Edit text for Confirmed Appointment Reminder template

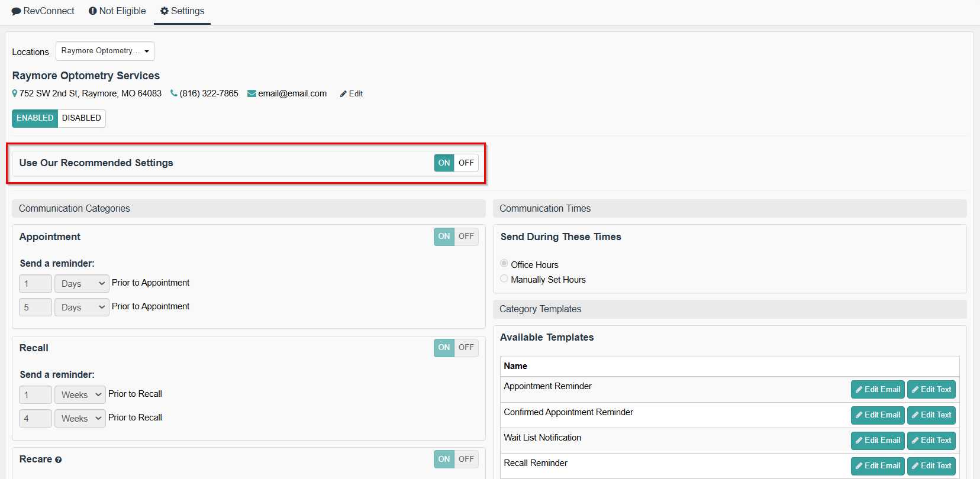(931, 415)
